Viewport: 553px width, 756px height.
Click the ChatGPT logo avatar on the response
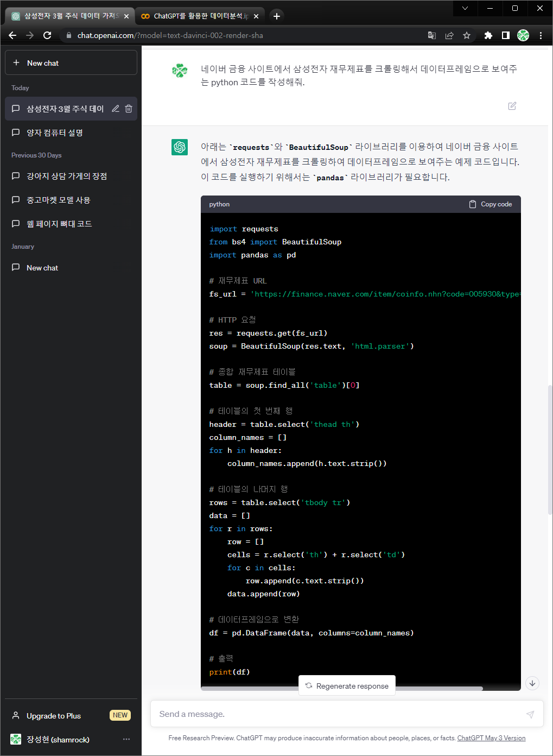click(x=180, y=147)
